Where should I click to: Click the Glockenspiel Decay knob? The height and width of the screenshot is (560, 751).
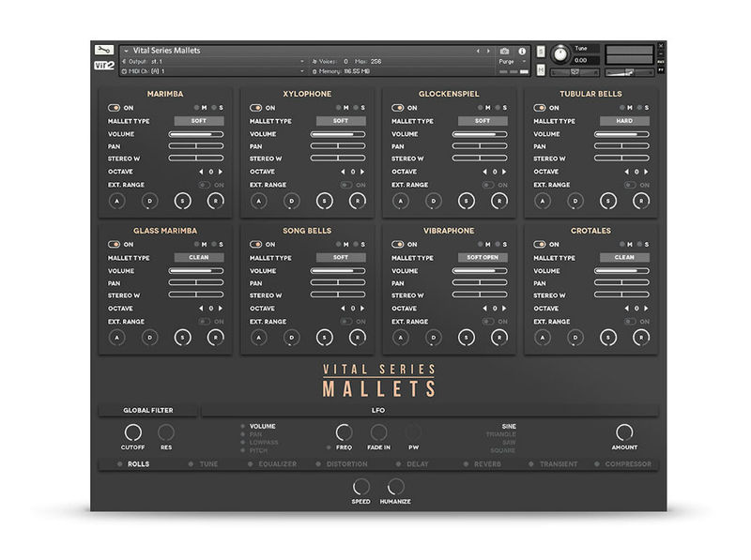coord(434,201)
